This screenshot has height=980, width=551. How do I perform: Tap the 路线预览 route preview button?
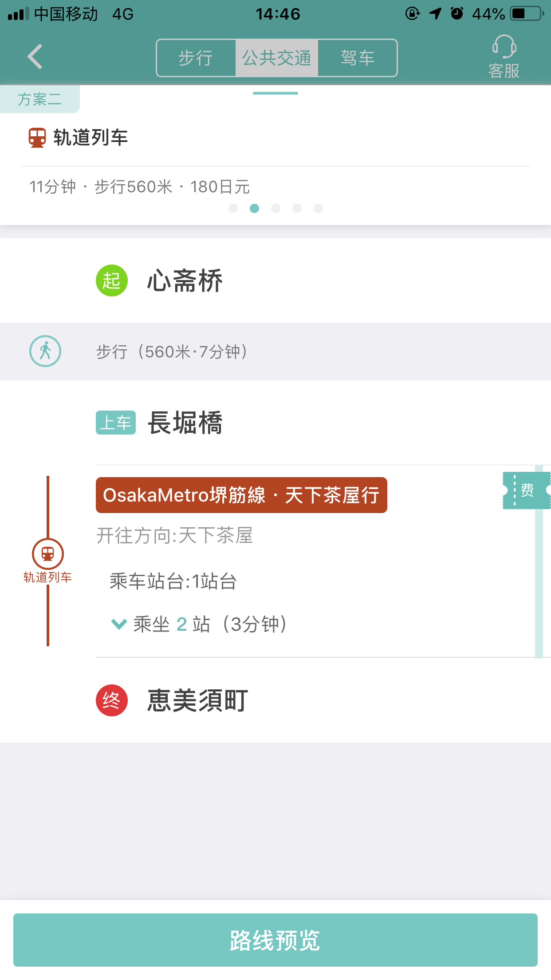tap(275, 940)
